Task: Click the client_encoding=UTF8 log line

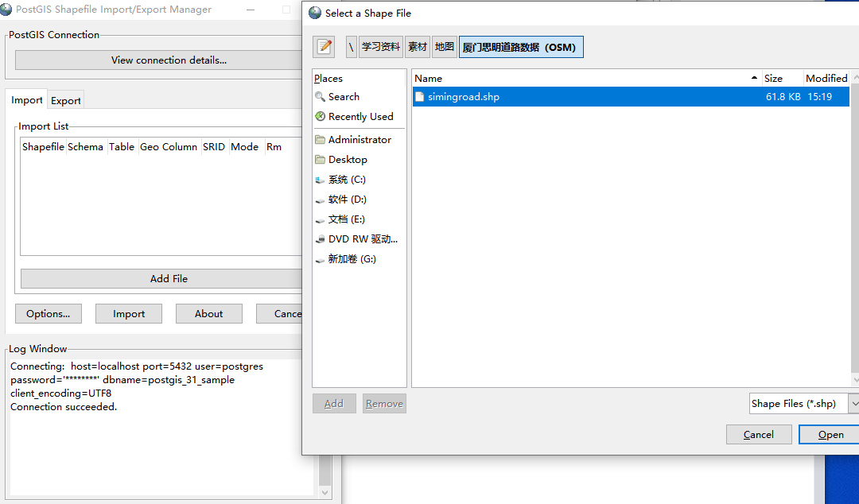Action: point(60,394)
